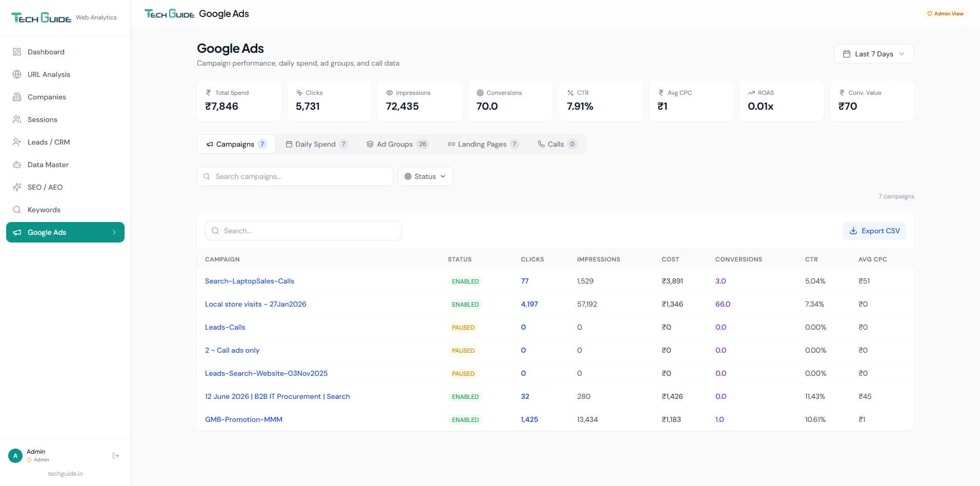Click the URL Analysis globe icon

click(17, 74)
